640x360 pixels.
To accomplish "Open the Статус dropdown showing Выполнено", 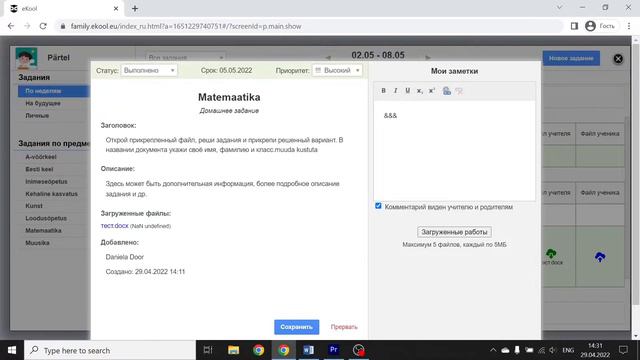I will pyautogui.click(x=149, y=71).
